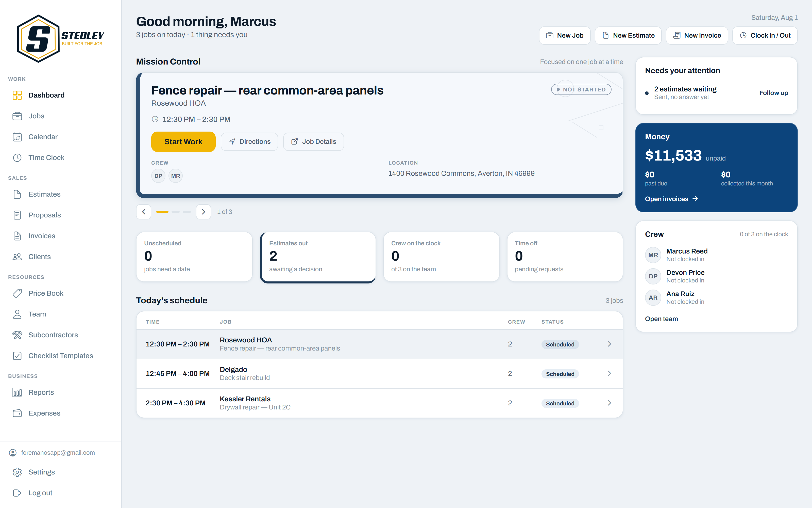The width and height of the screenshot is (812, 508).
Task: Click the MR crew avatar on job card
Action: [x=176, y=176]
